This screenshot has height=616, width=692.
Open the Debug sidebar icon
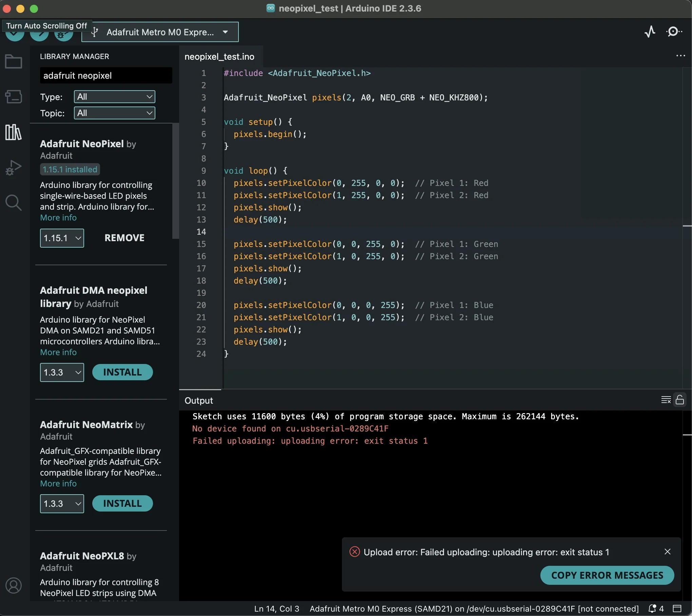tap(14, 168)
